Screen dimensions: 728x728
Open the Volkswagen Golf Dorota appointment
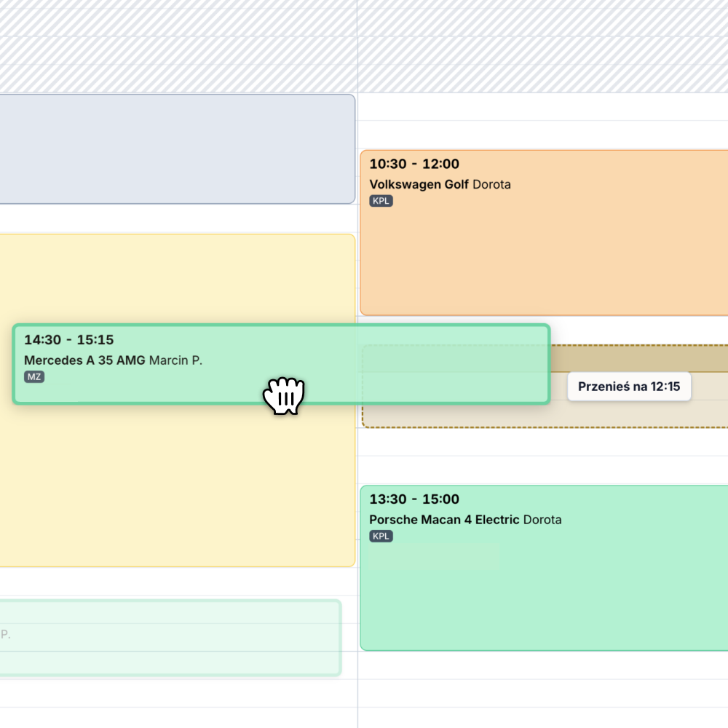click(x=544, y=233)
